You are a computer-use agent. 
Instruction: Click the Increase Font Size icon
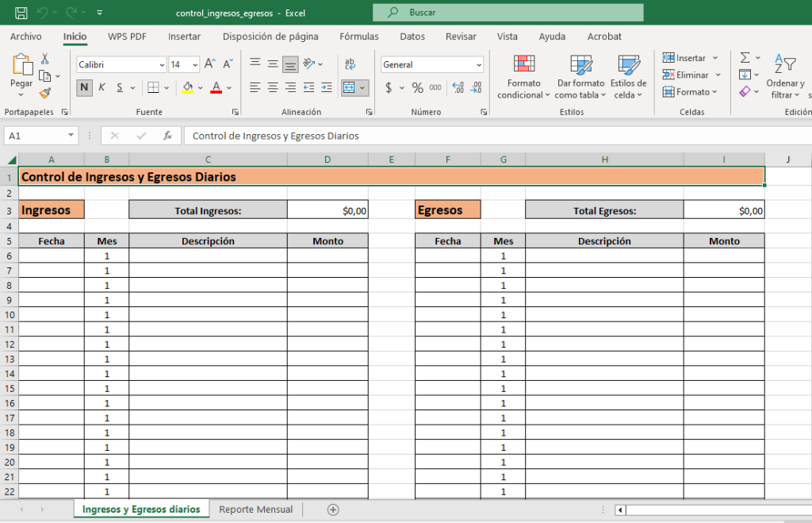coord(210,64)
